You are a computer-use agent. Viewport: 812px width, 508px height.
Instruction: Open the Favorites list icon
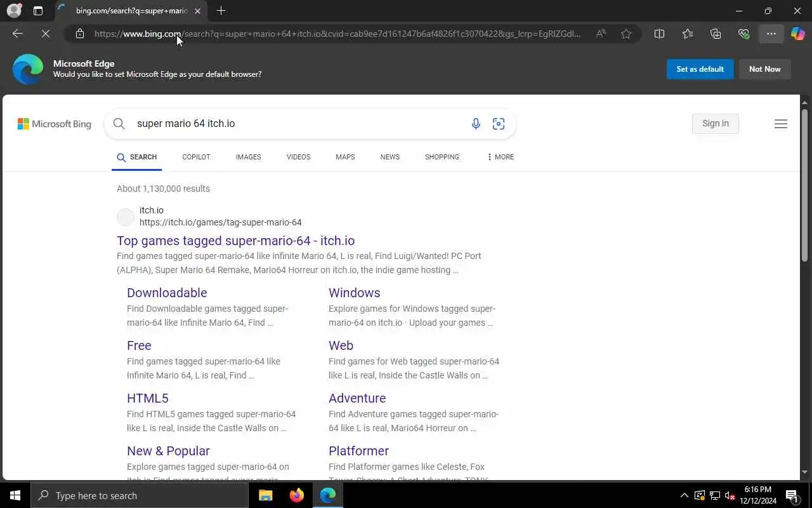[x=688, y=34]
